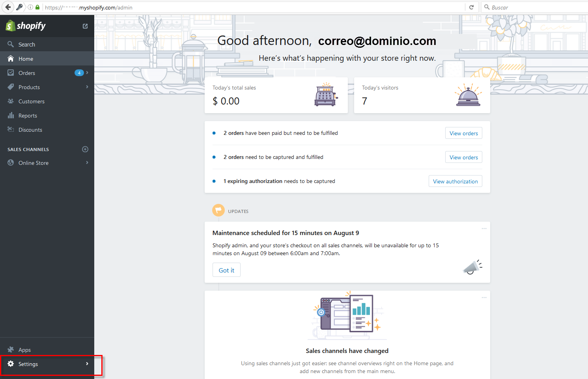This screenshot has width=588, height=379.
Task: Open store in new window icon
Action: (x=85, y=26)
